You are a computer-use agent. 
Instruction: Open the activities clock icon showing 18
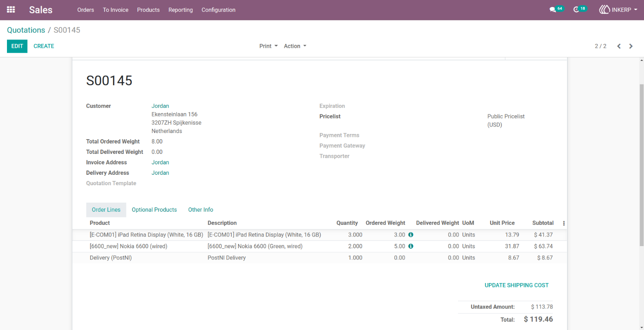point(580,9)
